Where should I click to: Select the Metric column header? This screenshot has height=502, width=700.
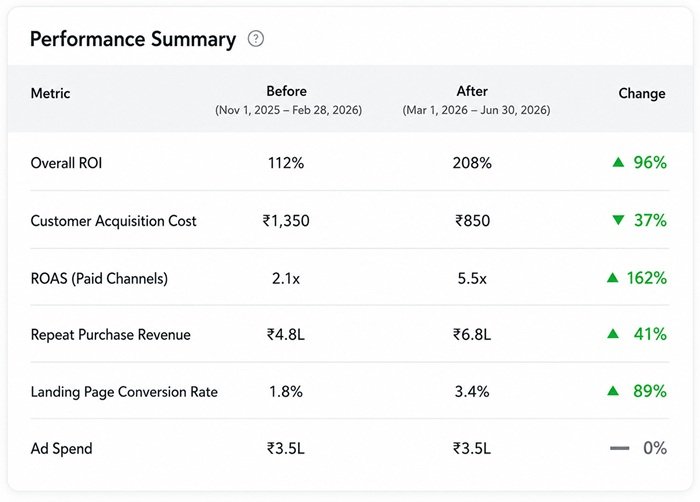click(x=50, y=93)
